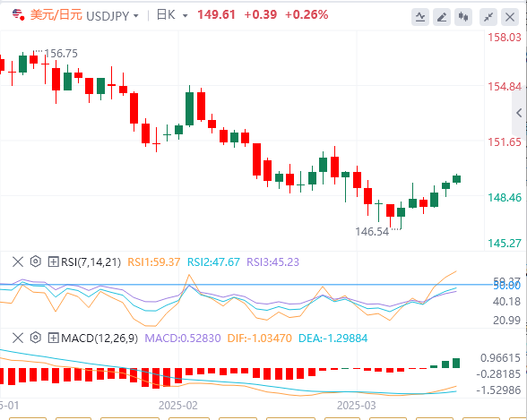527x420 pixels.
Task: Click the 40.18 RSI axis label
Action: 507,302
